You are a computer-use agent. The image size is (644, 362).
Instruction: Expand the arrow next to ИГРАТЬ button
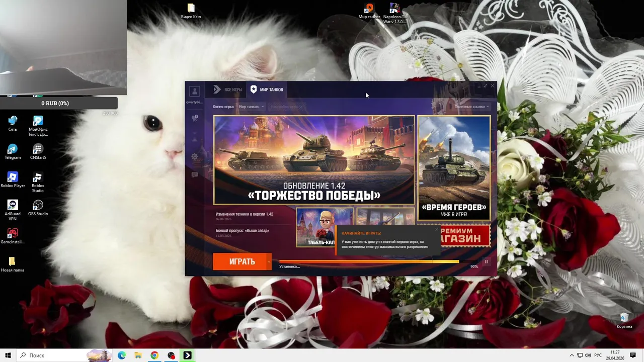point(269,261)
